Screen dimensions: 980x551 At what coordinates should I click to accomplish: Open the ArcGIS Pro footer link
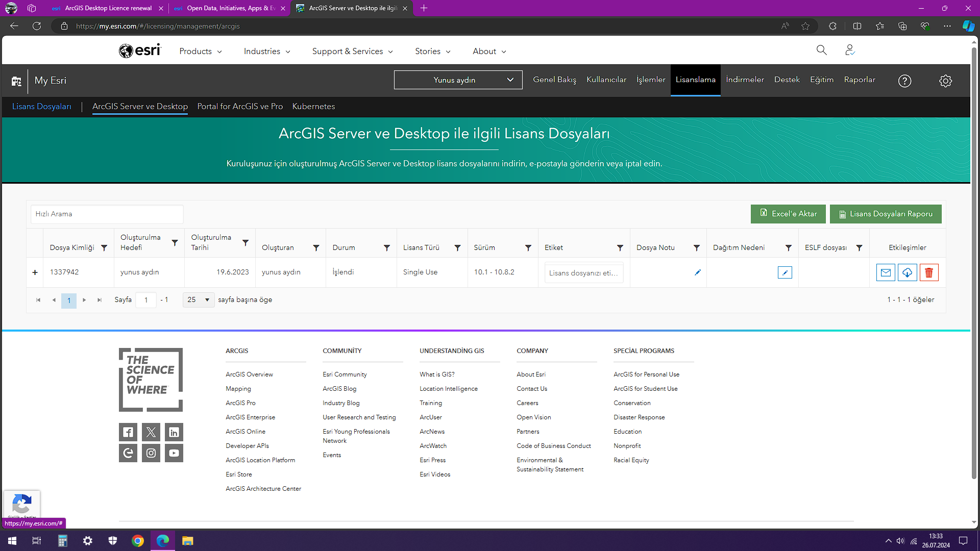(240, 403)
